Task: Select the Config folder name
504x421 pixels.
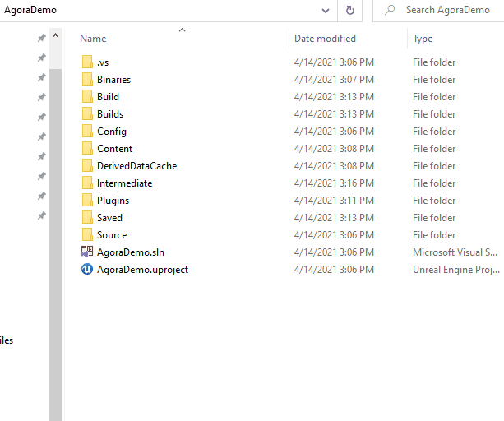Action: pyautogui.click(x=112, y=132)
